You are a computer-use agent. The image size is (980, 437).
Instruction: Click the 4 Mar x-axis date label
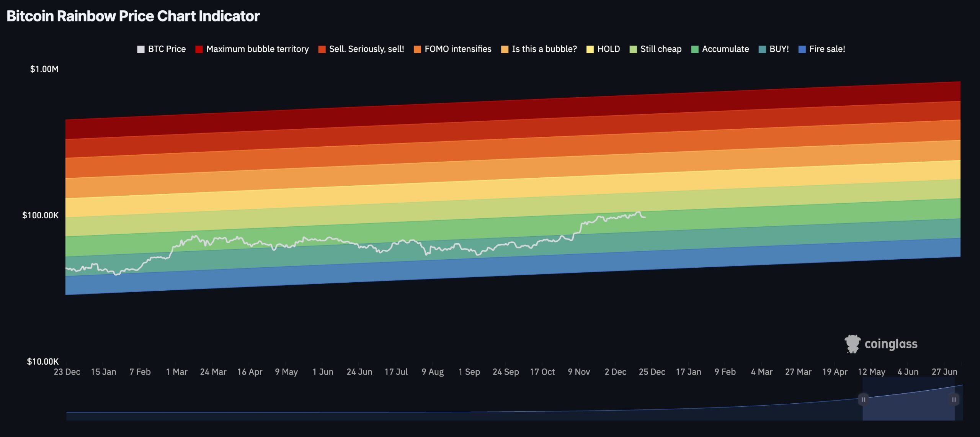[x=762, y=372]
